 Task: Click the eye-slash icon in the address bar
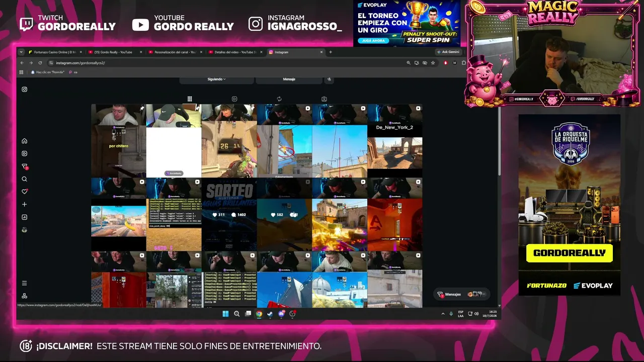pyautogui.click(x=425, y=63)
